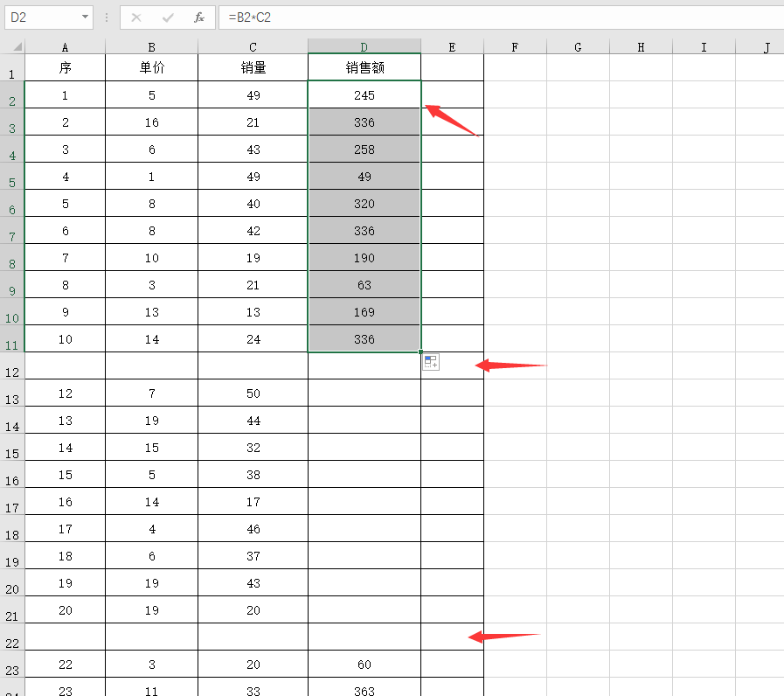Select row 12 header
This screenshot has width=784, height=696.
click(12, 365)
